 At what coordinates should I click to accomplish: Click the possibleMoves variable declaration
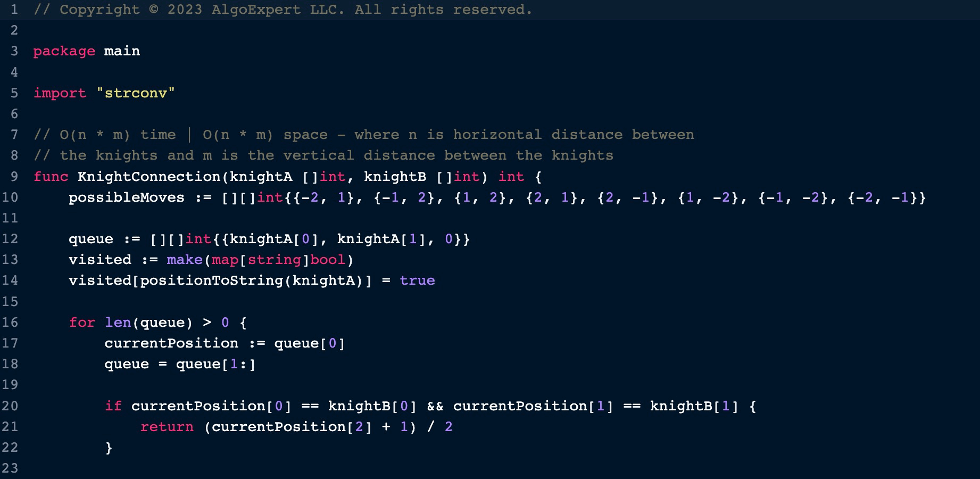coord(126,197)
